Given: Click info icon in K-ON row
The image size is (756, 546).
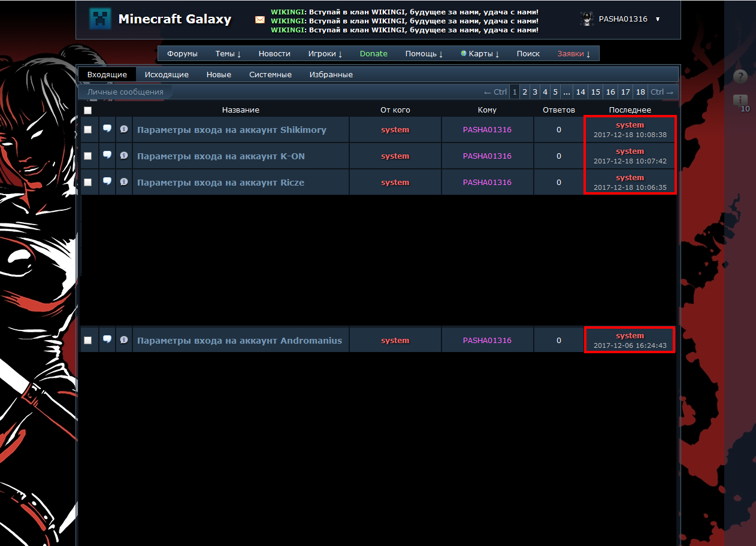Looking at the screenshot, I should [x=124, y=155].
